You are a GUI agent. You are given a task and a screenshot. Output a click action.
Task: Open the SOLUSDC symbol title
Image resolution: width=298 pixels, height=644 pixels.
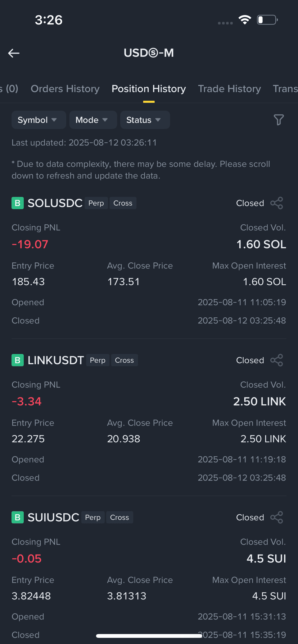tap(55, 203)
